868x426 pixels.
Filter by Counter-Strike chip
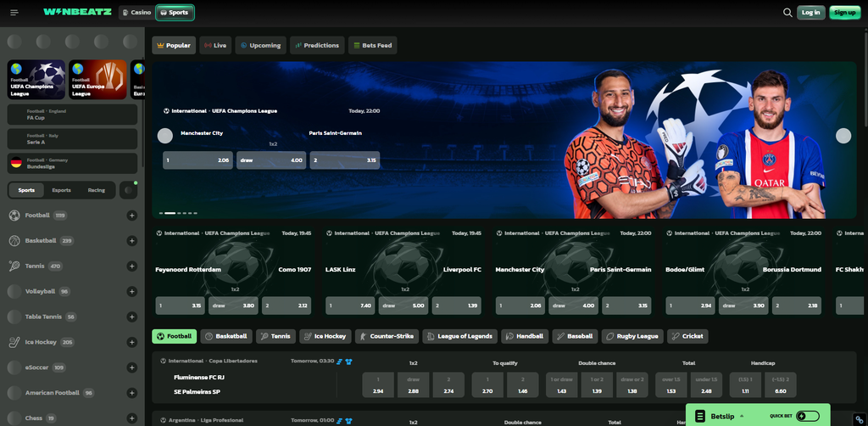click(x=387, y=336)
